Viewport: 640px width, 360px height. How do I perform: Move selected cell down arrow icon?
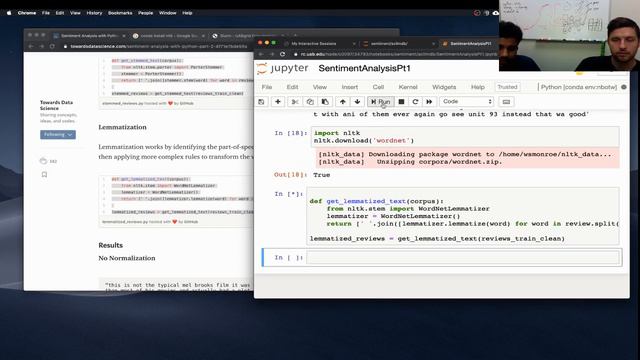tap(357, 102)
